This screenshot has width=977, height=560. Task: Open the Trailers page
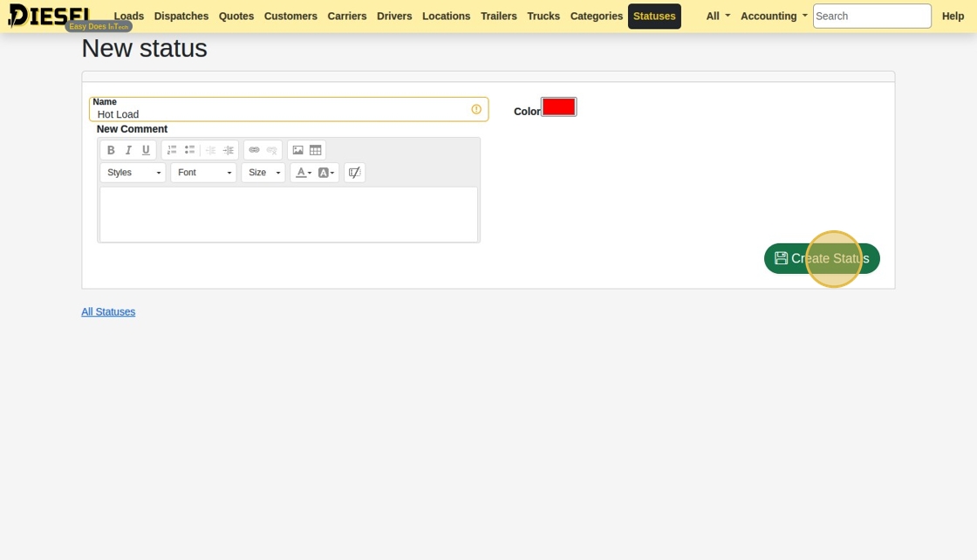point(498,17)
